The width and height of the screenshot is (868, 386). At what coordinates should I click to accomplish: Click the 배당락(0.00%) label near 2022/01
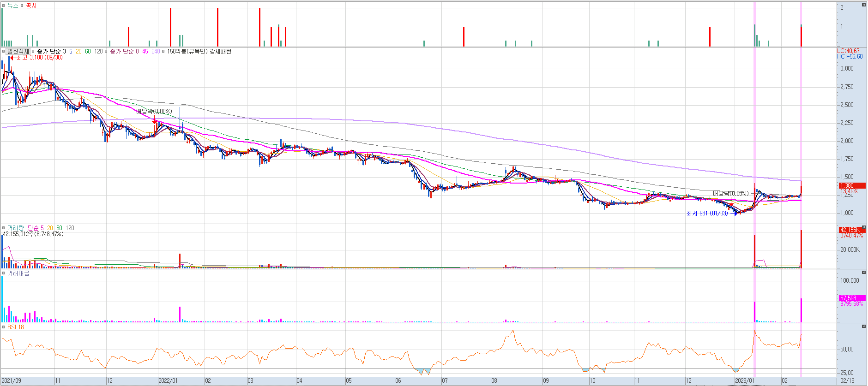pyautogui.click(x=154, y=111)
